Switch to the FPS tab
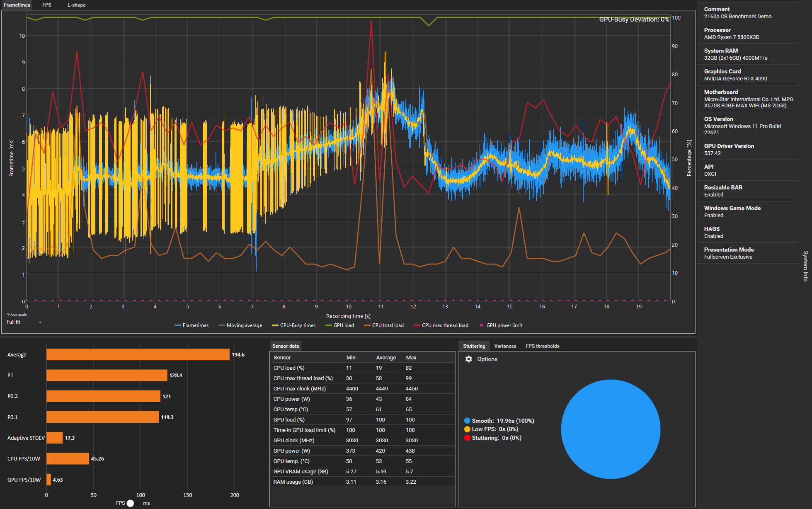 point(47,5)
